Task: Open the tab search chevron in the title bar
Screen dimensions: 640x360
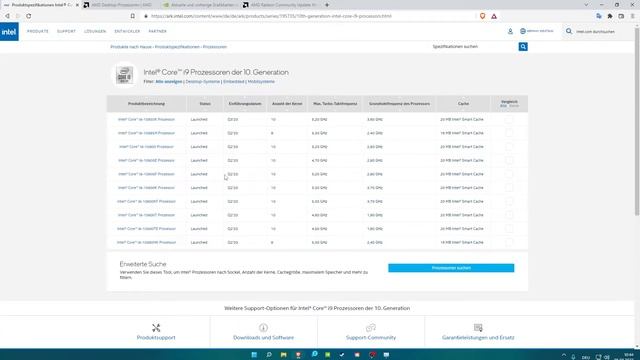Action: [587, 5]
